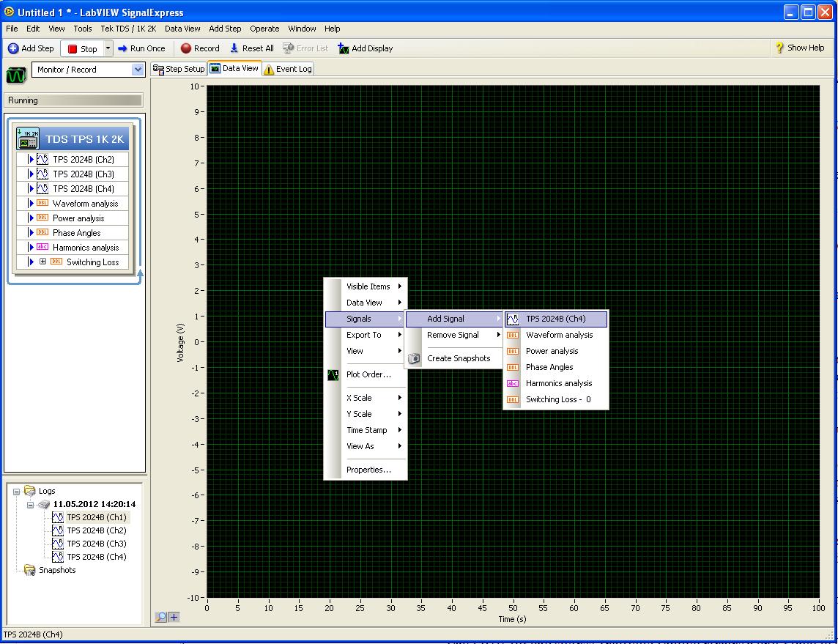Click the DBL icon beside Power analysis step output
Viewport: 838px width, 644px height.
tap(42, 218)
